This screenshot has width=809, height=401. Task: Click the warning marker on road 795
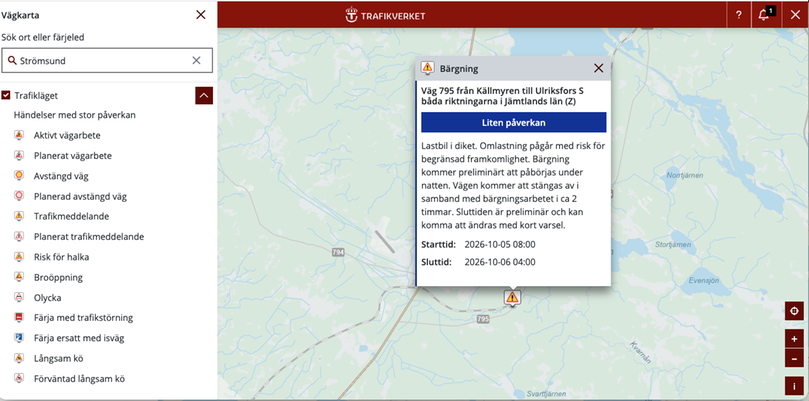pyautogui.click(x=512, y=298)
